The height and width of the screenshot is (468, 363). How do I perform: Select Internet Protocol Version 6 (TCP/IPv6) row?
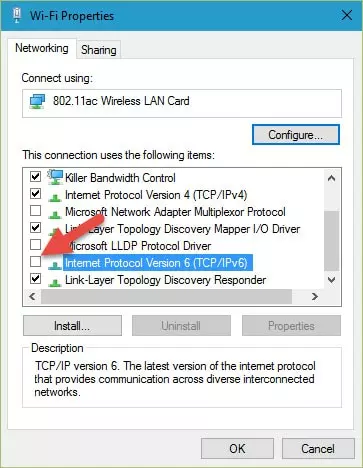[158, 263]
